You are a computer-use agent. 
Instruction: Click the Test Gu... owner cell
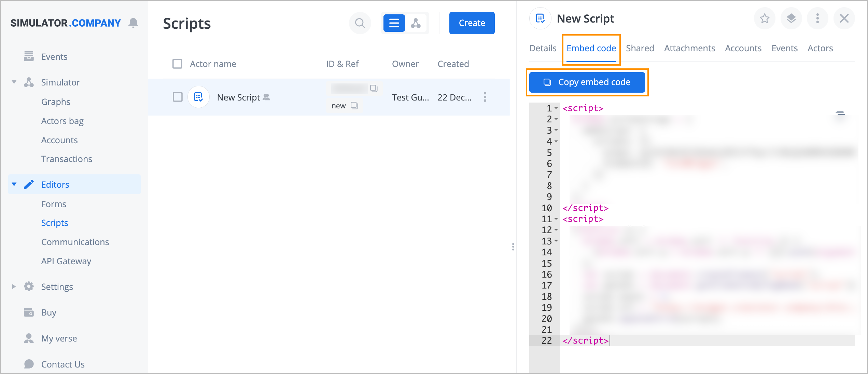(410, 97)
